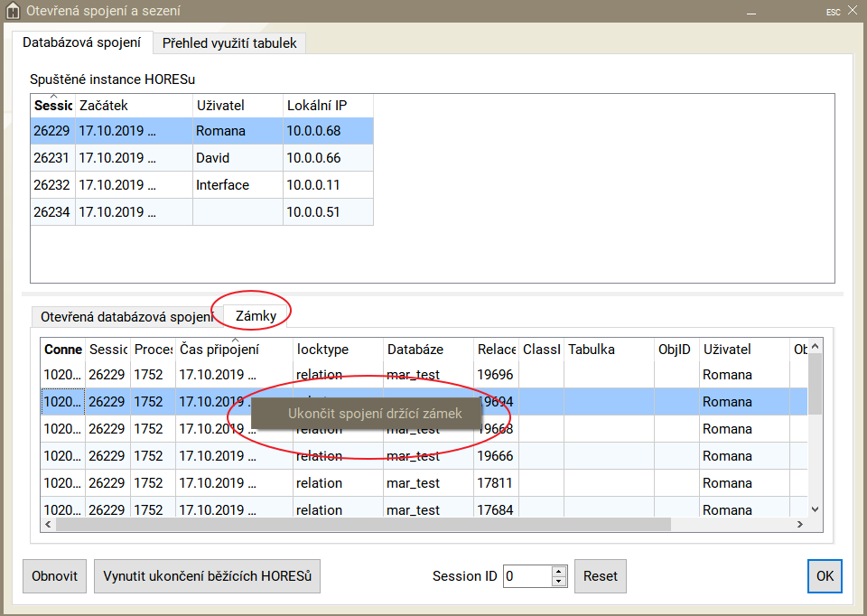Click the HORES app icon in title bar
The image size is (867, 616).
click(x=12, y=11)
